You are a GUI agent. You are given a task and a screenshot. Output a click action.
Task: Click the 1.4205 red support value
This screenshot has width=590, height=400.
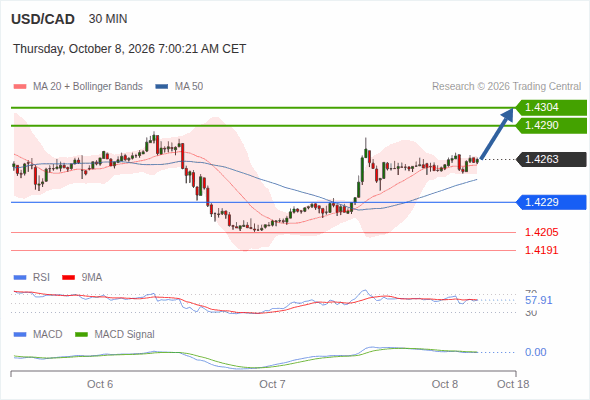click(x=541, y=233)
